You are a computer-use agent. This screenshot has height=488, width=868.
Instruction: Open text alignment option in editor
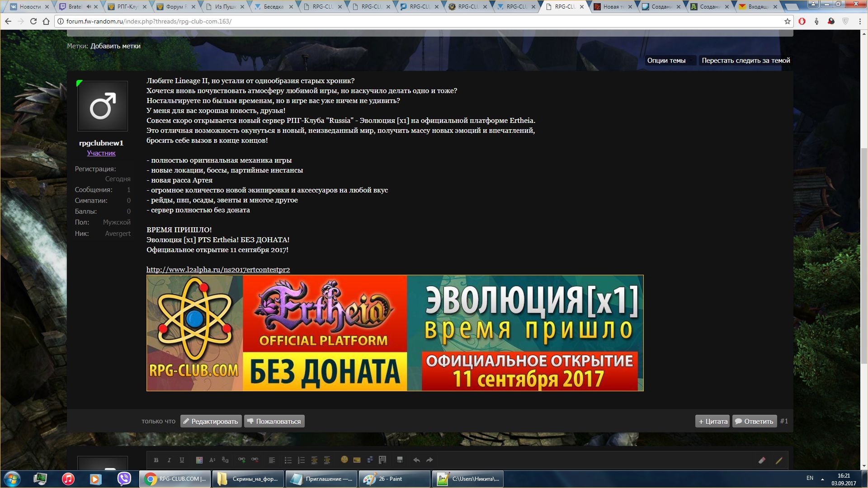[x=272, y=460]
